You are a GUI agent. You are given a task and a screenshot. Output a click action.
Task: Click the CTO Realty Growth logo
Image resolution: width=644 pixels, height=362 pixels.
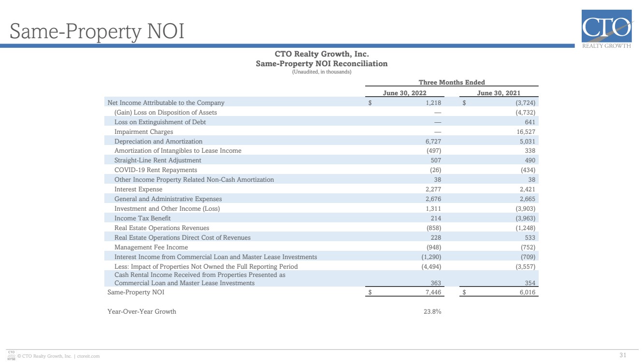click(x=607, y=29)
